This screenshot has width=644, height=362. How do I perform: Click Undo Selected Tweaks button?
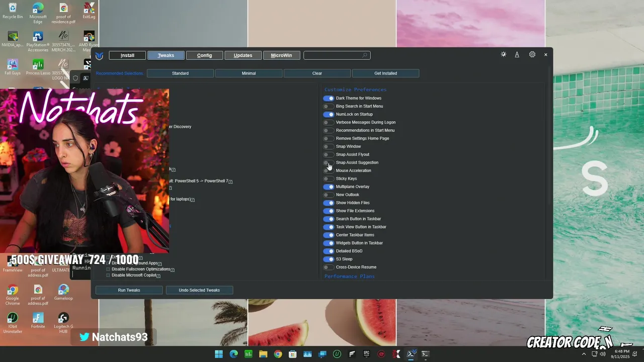point(199,290)
